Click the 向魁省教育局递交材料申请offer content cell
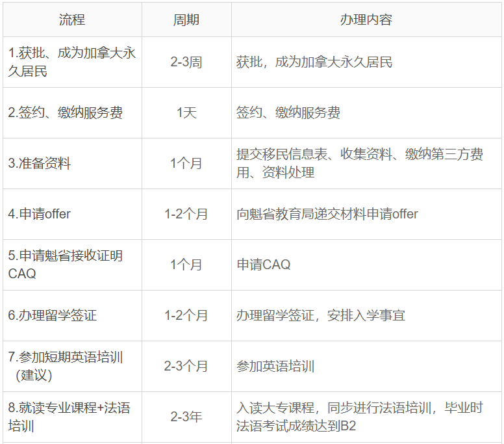The height and width of the screenshot is (444, 504). pyautogui.click(x=327, y=214)
